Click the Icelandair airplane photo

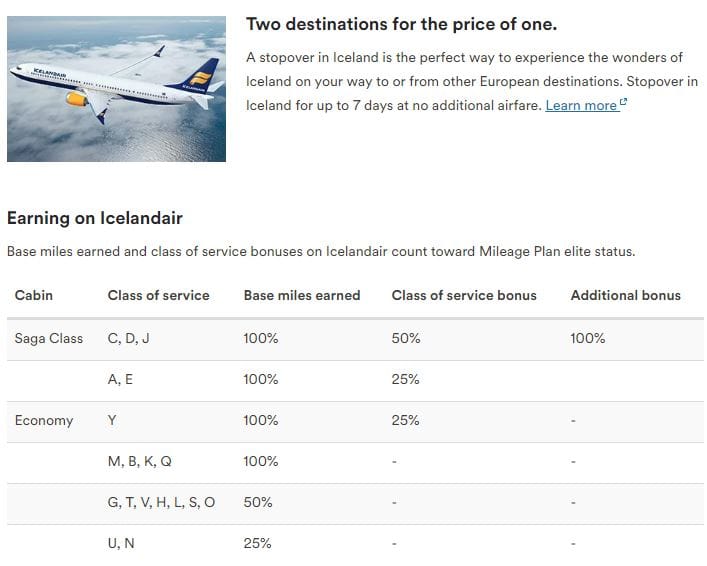point(116,88)
